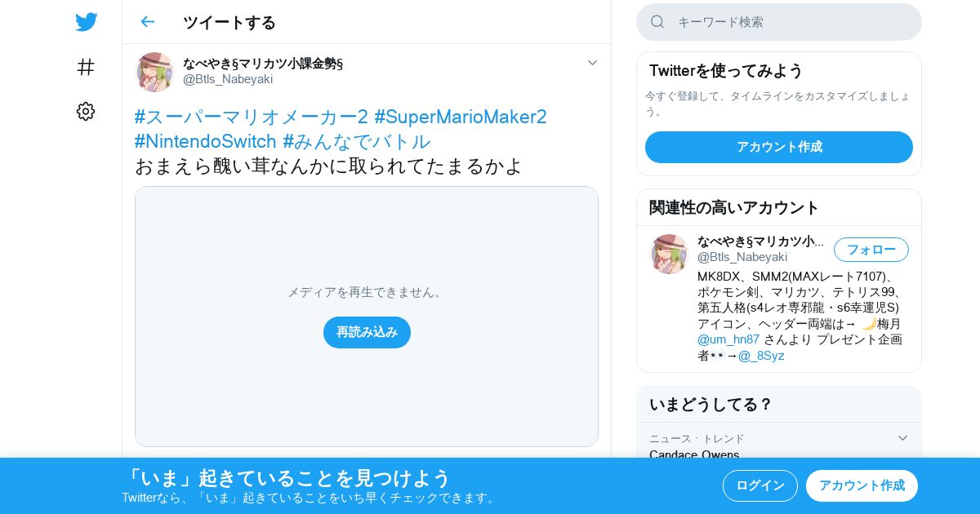Screen dimensions: 980x514
Task: Open the avatar in related accounts
Action: tap(669, 254)
